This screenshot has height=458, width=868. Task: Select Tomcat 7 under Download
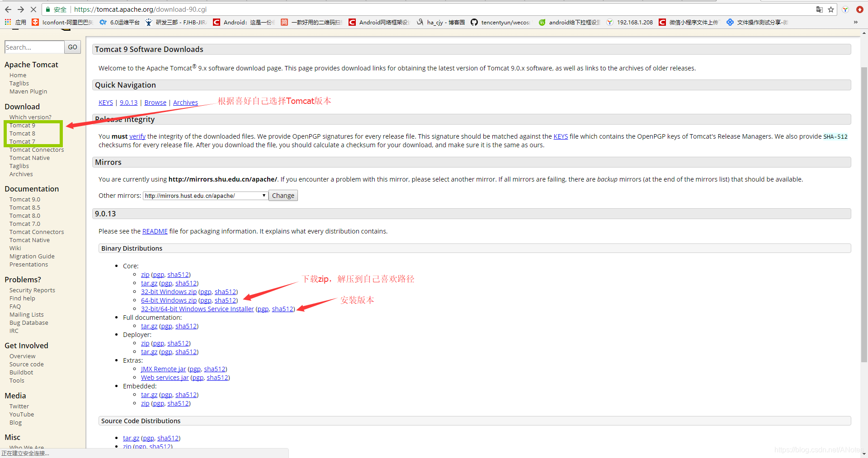[x=22, y=142]
